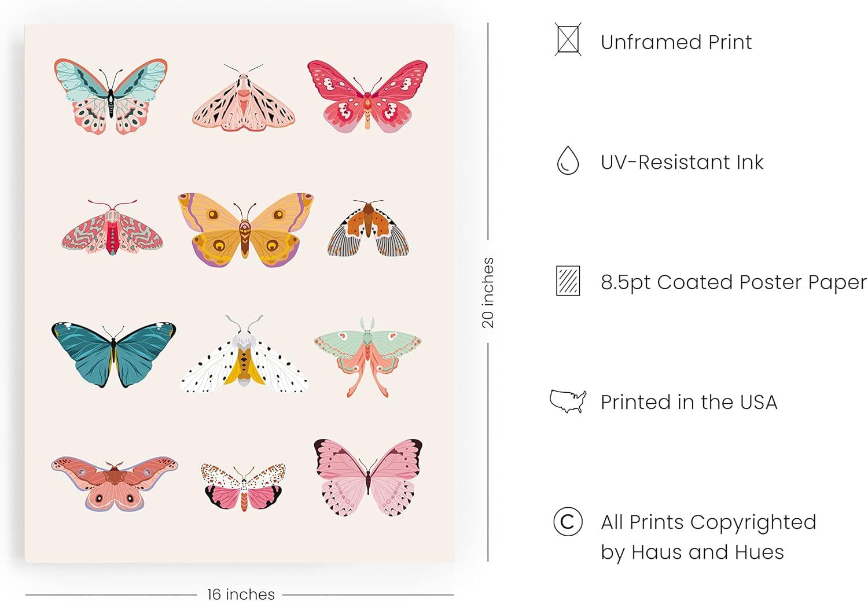
Task: Select the 'Unframed Print' text
Action: tap(676, 42)
